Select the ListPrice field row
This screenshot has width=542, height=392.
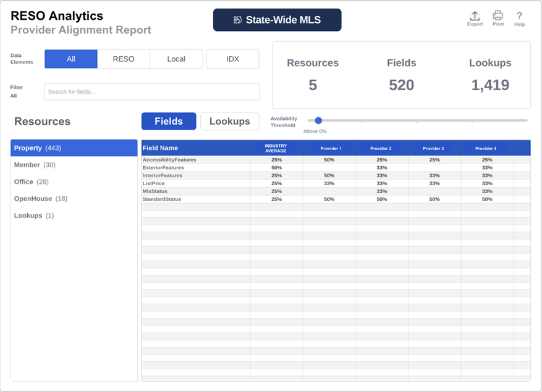pyautogui.click(x=336, y=183)
